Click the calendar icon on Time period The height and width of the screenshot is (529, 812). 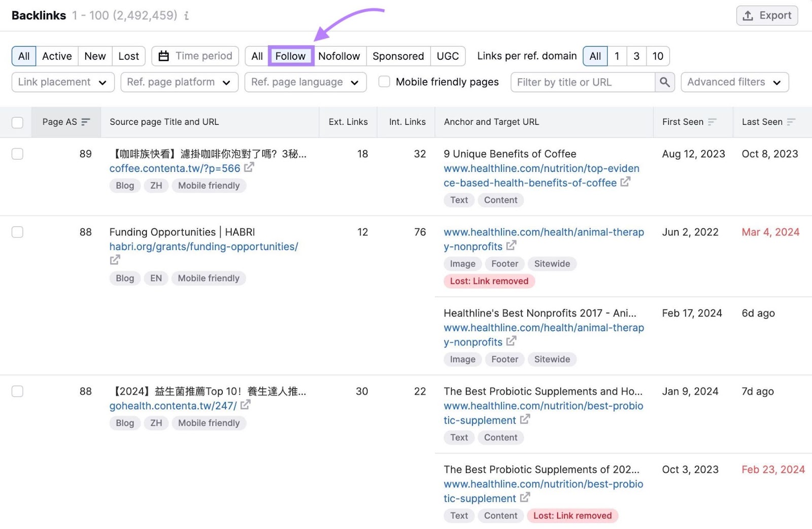(x=163, y=56)
